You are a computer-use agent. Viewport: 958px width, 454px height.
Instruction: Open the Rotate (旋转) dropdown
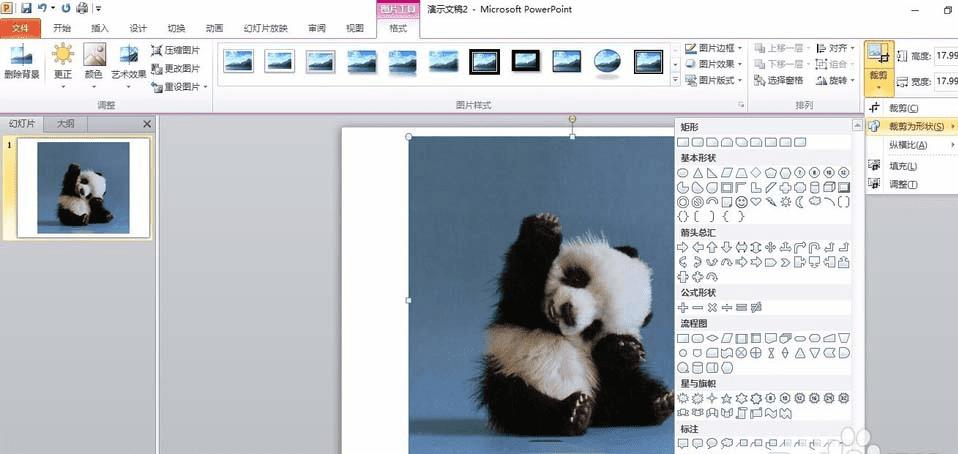coord(836,80)
